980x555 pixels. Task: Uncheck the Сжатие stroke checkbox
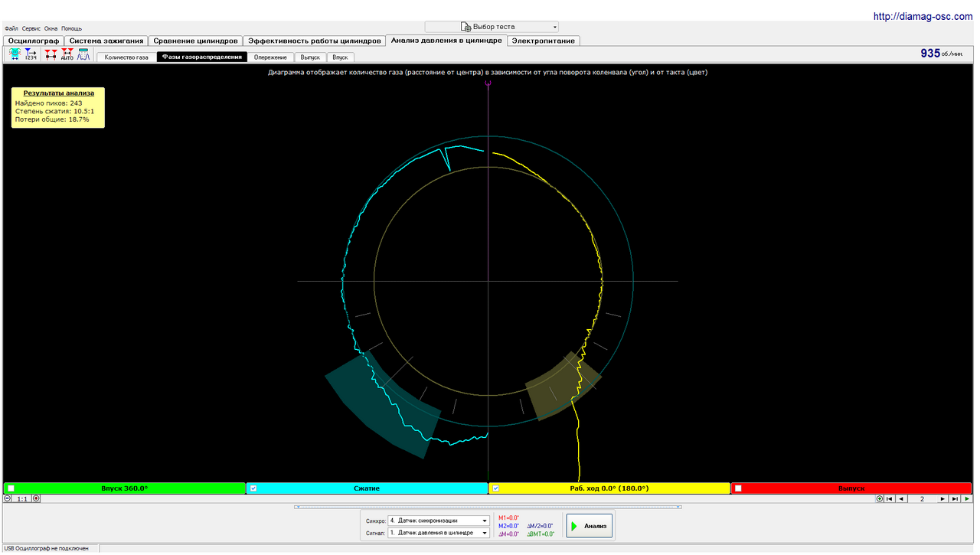pos(253,488)
